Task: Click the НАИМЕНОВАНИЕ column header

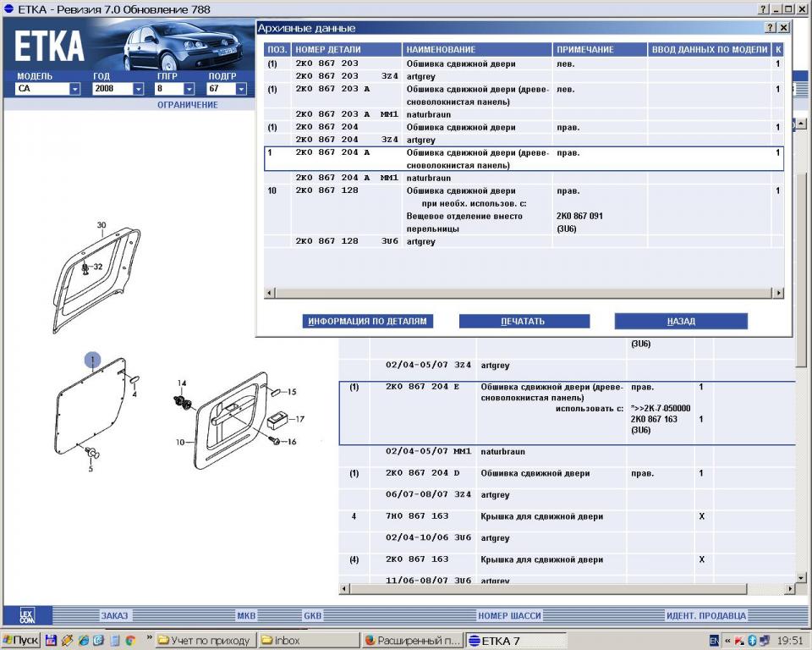Action: click(x=477, y=50)
